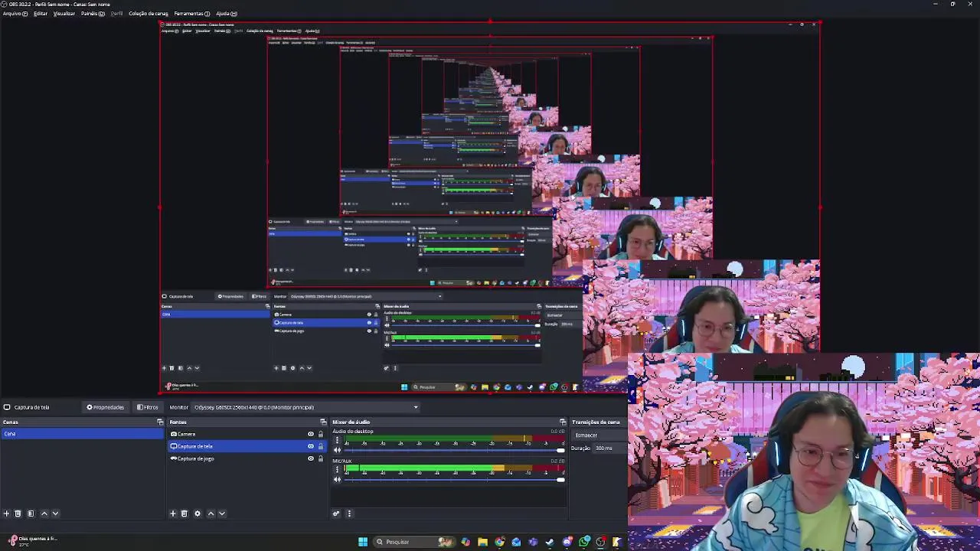980x551 pixels.
Task: Open the Arquivo menu
Action: click(x=15, y=14)
